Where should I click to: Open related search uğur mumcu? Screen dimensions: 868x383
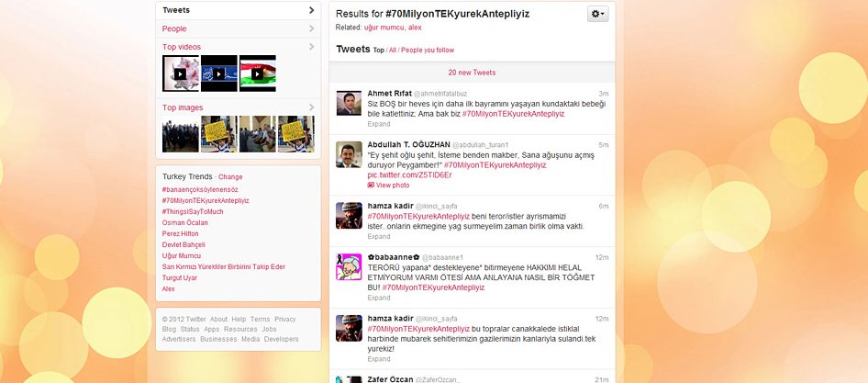tap(384, 28)
